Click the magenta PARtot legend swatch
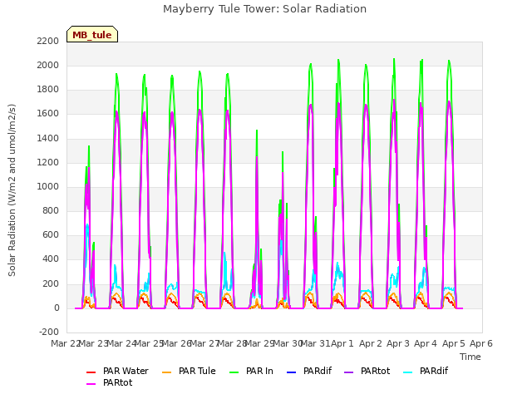 click(x=91, y=384)
